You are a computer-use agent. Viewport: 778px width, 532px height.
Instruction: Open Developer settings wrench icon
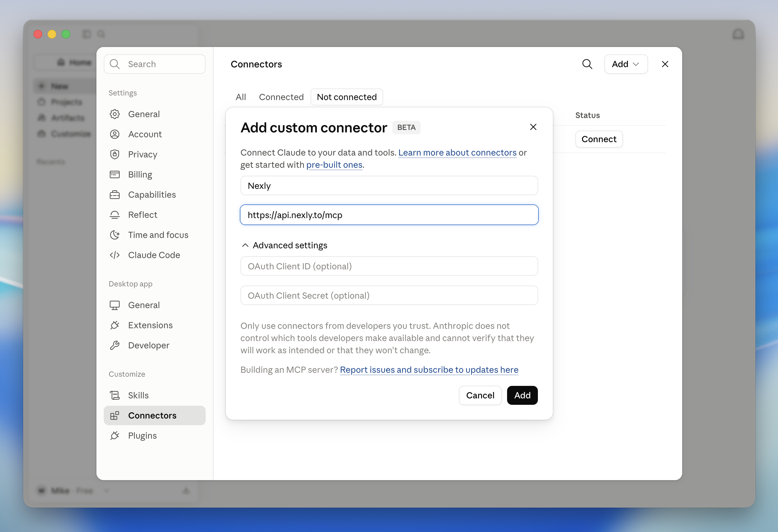115,345
